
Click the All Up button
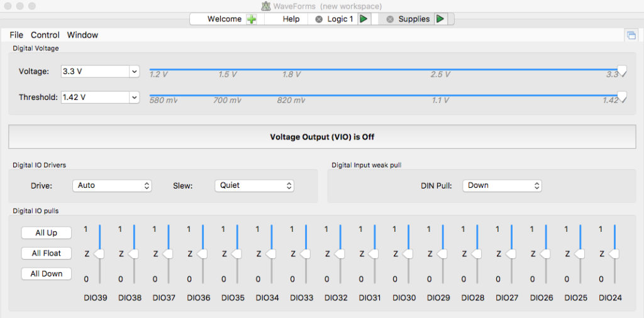pos(46,233)
